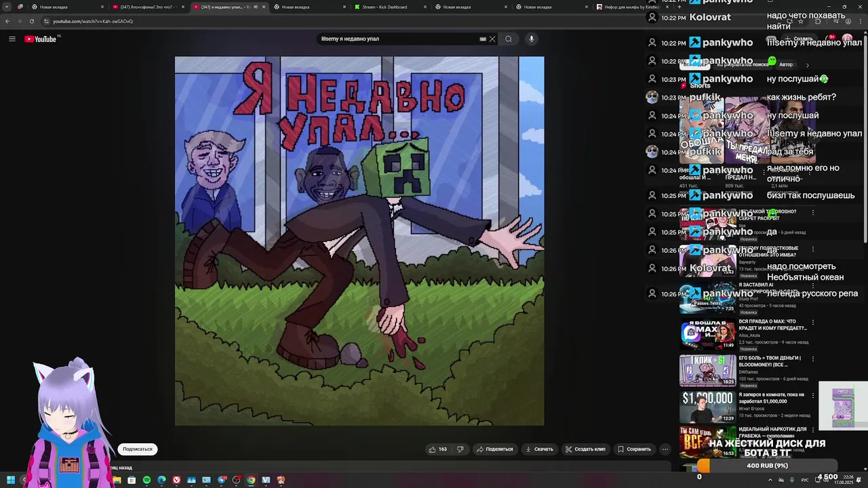This screenshot has width=868, height=488.
Task: Open Windows Start menu
Action: (11, 480)
